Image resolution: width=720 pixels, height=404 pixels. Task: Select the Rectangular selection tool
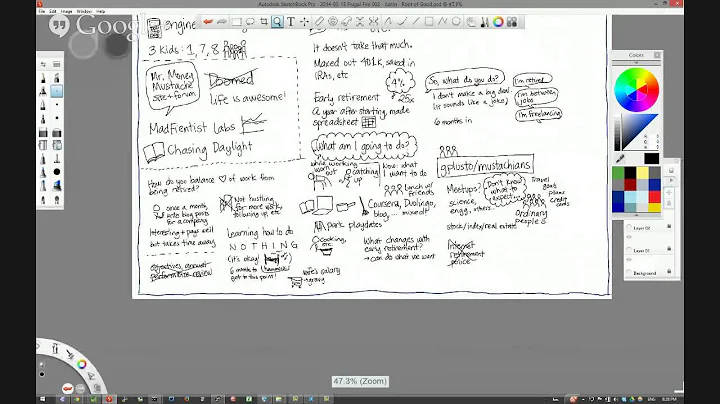(236, 22)
